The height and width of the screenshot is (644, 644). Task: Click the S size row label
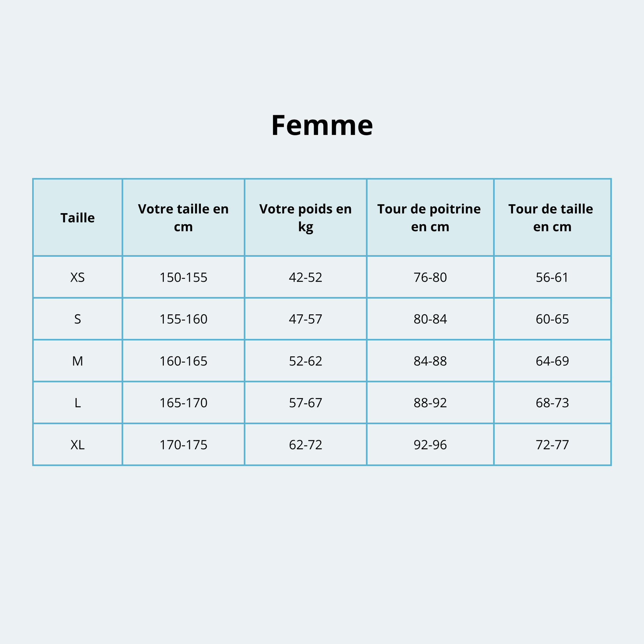pyautogui.click(x=78, y=319)
